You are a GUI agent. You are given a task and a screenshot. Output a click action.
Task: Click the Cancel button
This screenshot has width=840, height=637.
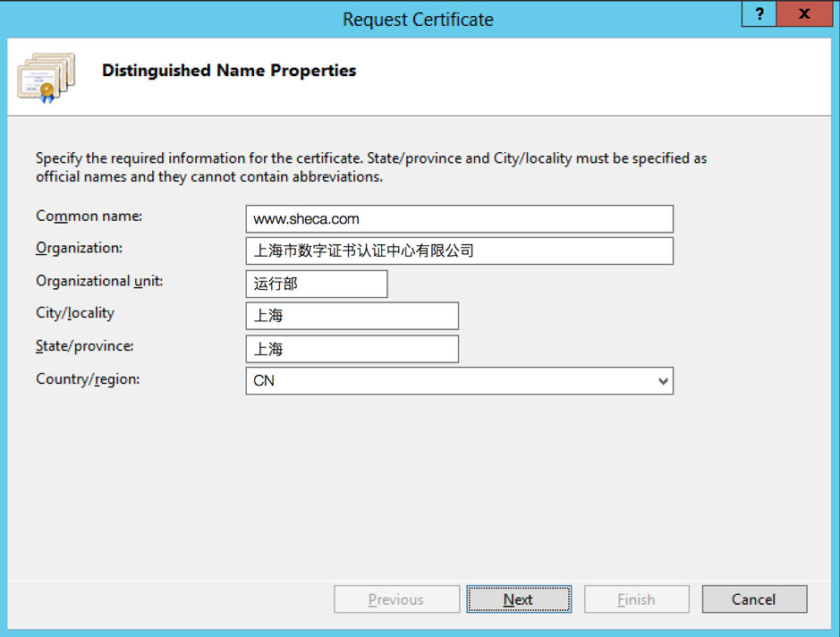(754, 599)
